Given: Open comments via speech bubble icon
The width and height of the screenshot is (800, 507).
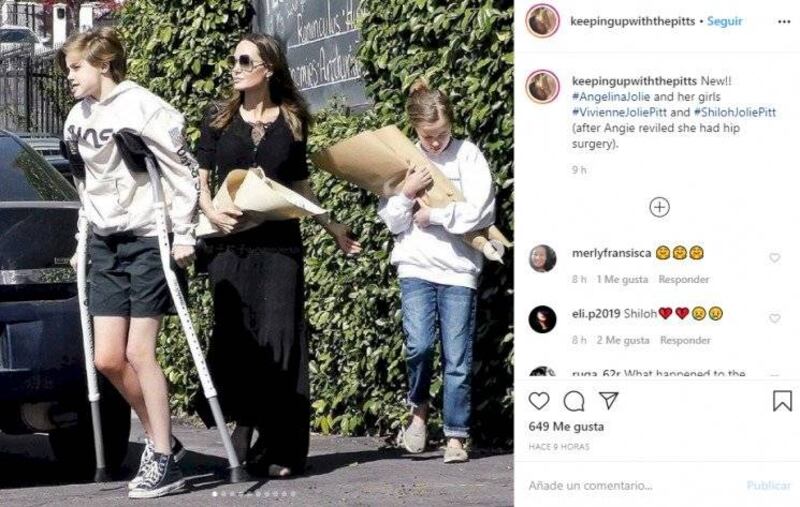Looking at the screenshot, I should coord(574,401).
